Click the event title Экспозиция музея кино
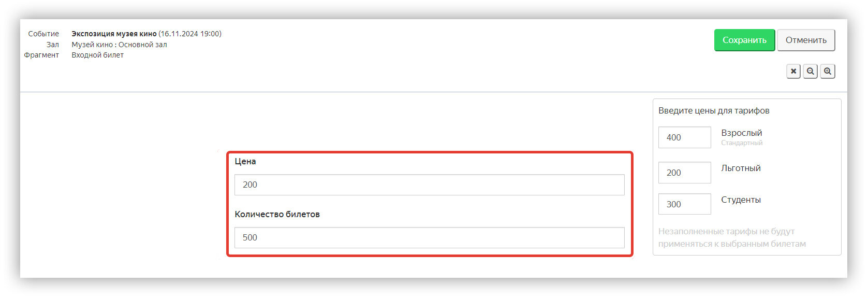The image size is (868, 297). (x=114, y=34)
